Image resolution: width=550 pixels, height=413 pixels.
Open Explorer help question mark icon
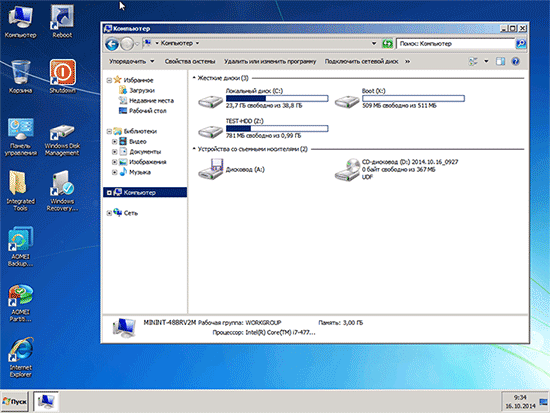point(515,61)
